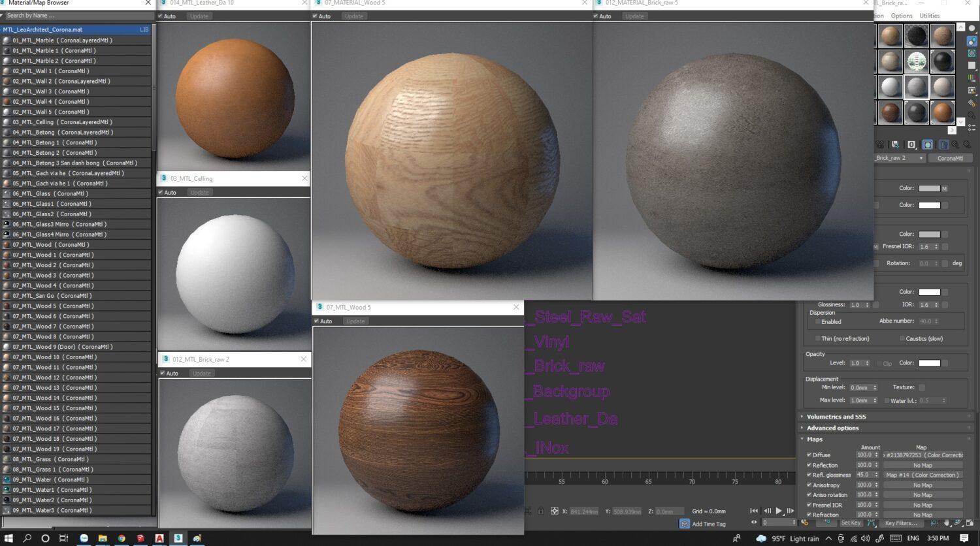Step to previous frame
The image size is (980, 546).
[768, 511]
